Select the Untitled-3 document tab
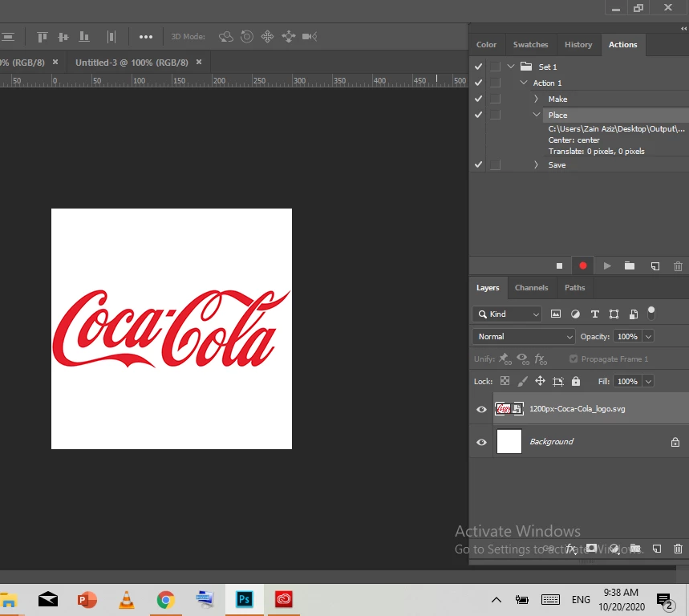Viewport: 689px width, 616px height. click(132, 63)
